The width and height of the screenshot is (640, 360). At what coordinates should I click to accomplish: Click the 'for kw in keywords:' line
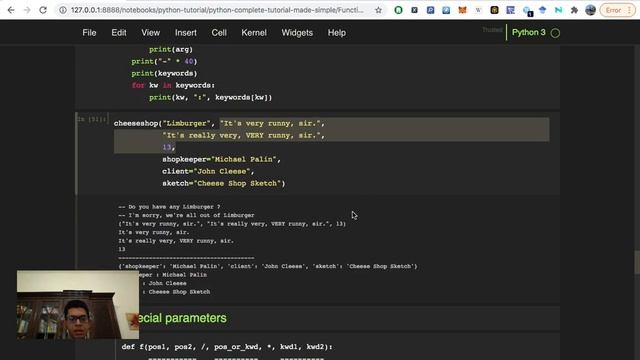173,85
